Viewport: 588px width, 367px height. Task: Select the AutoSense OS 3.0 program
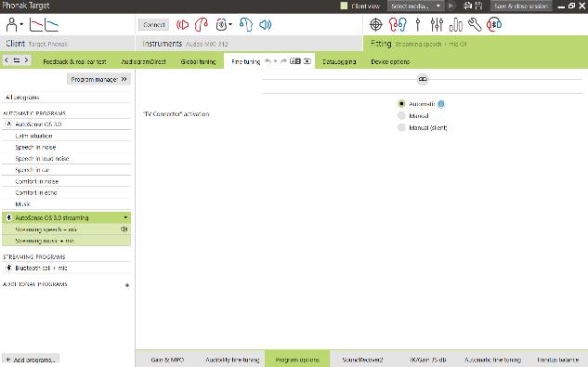(66, 124)
